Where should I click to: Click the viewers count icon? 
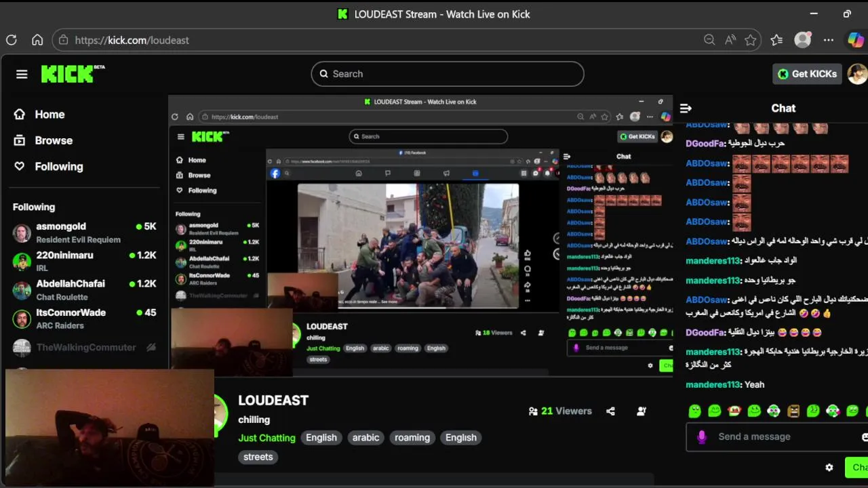533,411
